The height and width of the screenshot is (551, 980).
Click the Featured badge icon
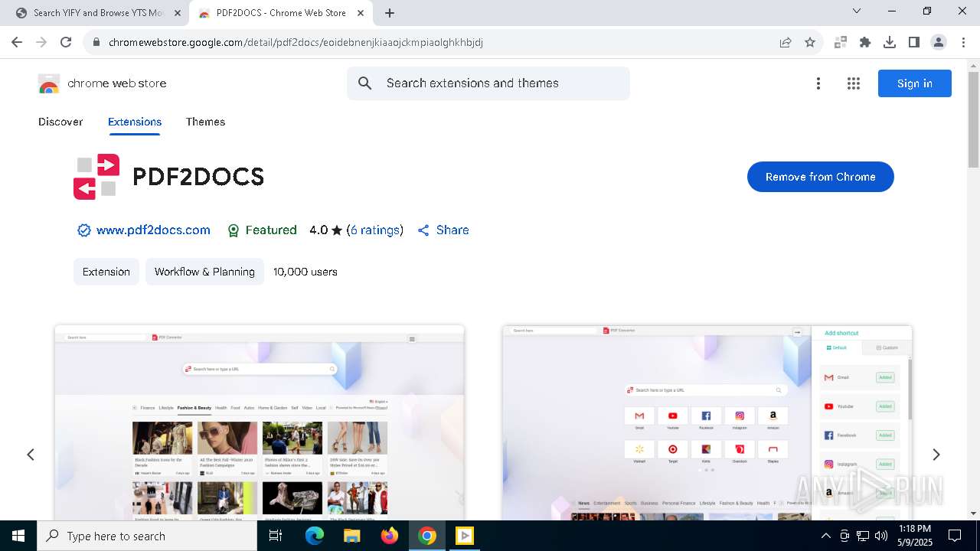[x=234, y=230]
